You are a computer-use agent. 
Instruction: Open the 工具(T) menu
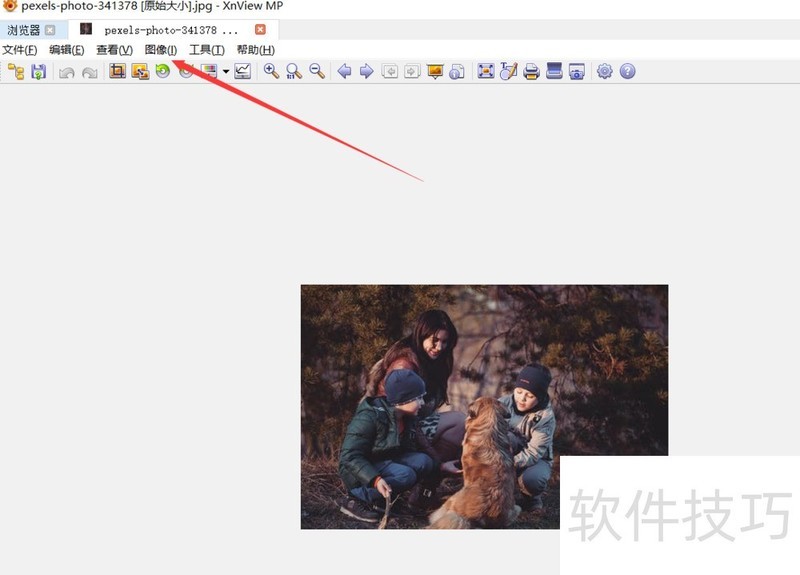pos(207,50)
